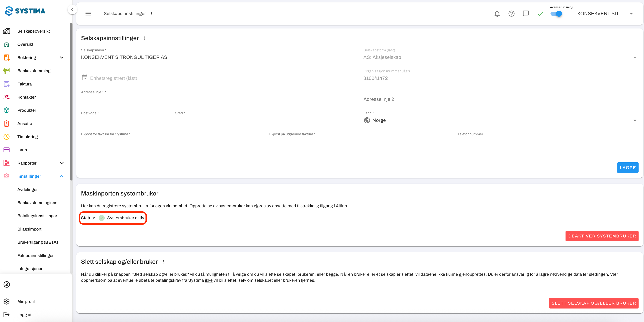Open Bankavstemming in the sidebar
Viewport: 644px width, 322px height.
(x=34, y=71)
